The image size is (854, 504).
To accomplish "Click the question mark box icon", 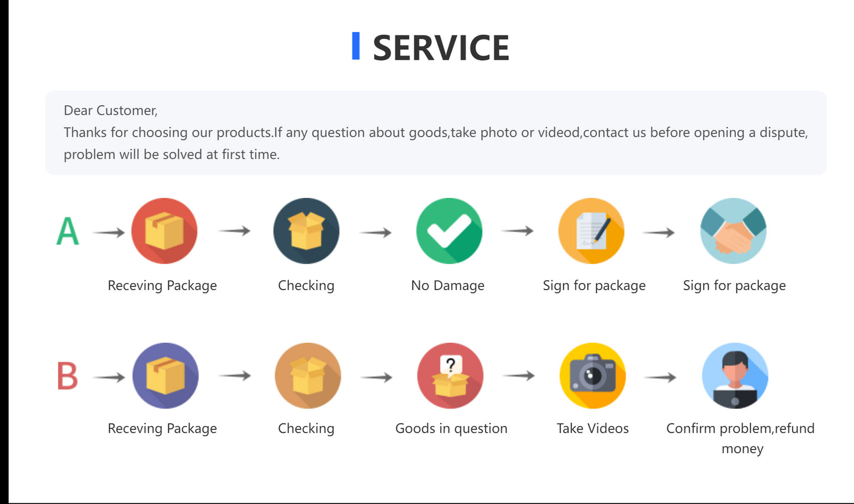I will click(450, 376).
